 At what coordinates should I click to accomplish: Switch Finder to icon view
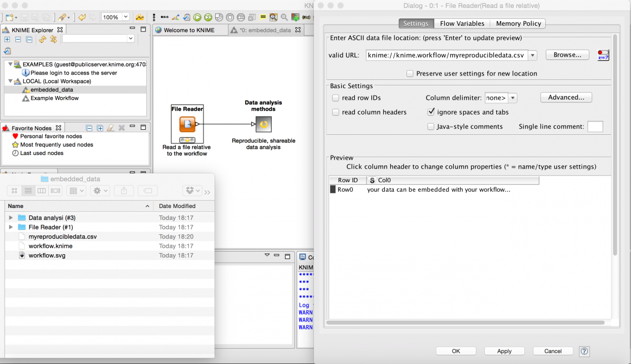click(15, 191)
